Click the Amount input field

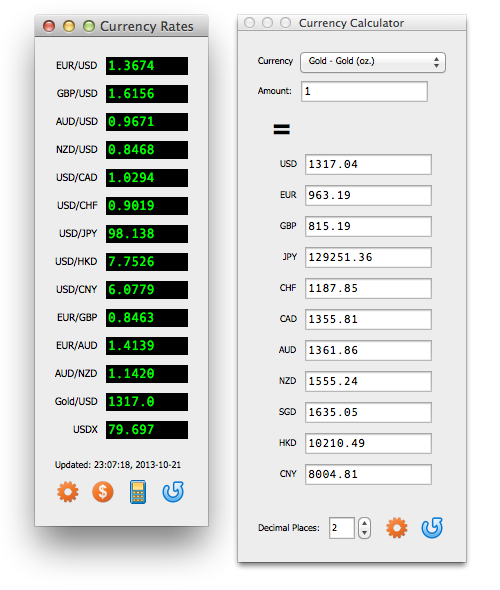click(x=364, y=91)
